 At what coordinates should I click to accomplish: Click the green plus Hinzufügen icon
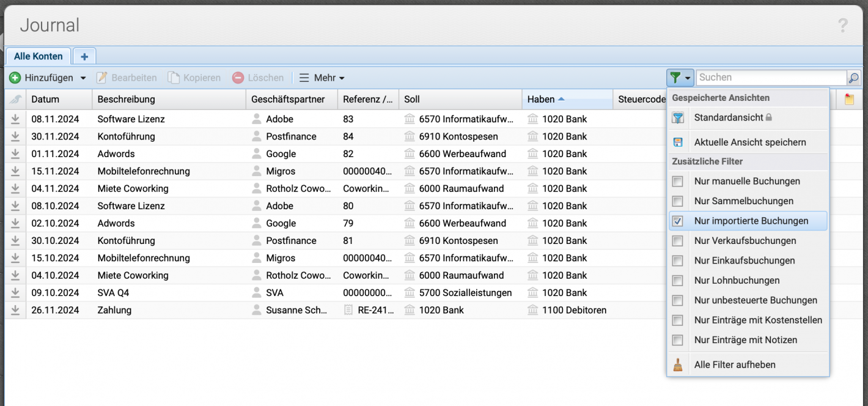pos(15,78)
